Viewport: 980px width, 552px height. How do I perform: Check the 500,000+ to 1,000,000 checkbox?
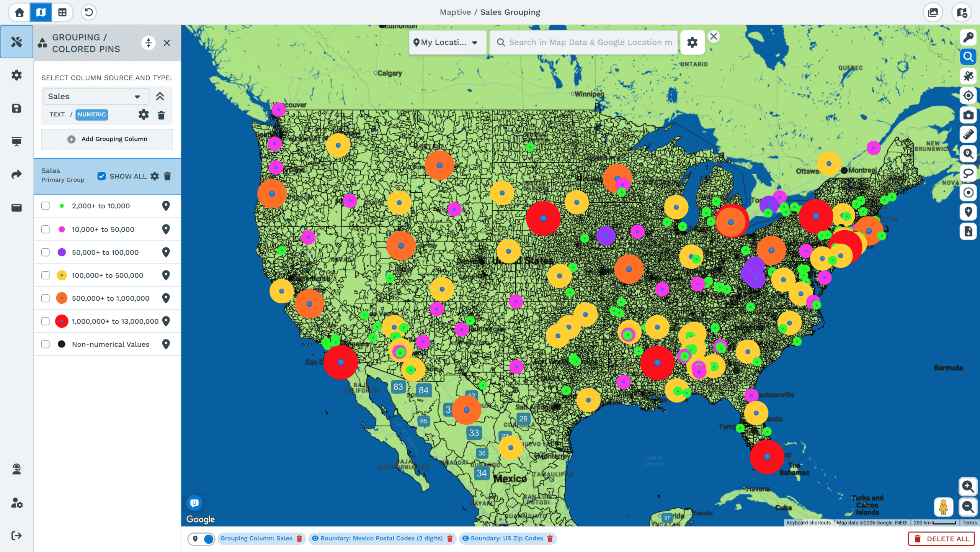pos(46,298)
